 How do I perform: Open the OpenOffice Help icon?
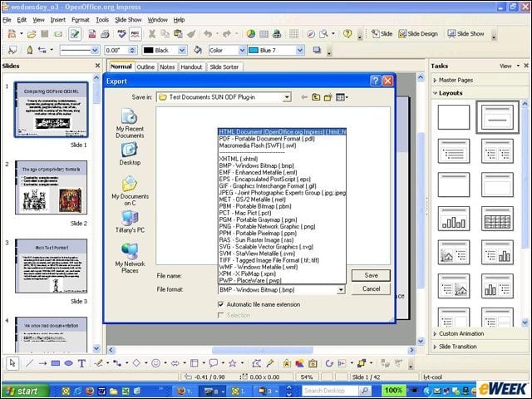coord(347,33)
